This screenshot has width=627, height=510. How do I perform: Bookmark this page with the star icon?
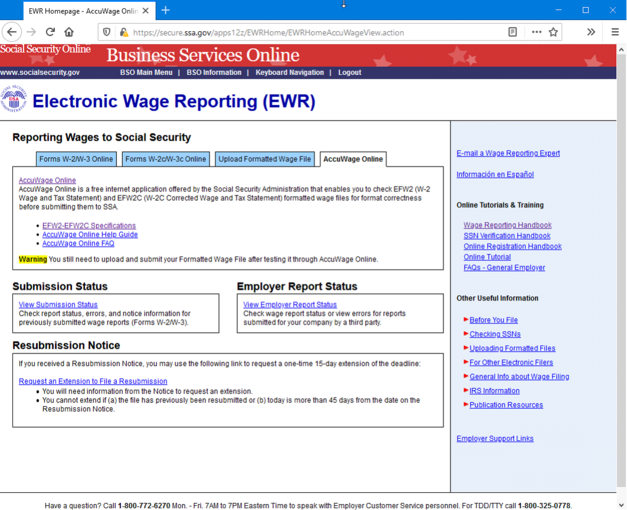click(x=553, y=32)
